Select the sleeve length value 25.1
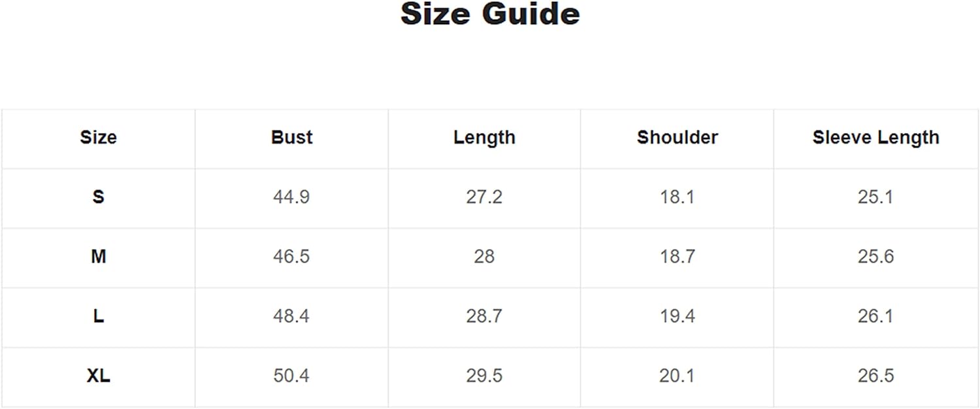The image size is (980, 409). click(875, 197)
